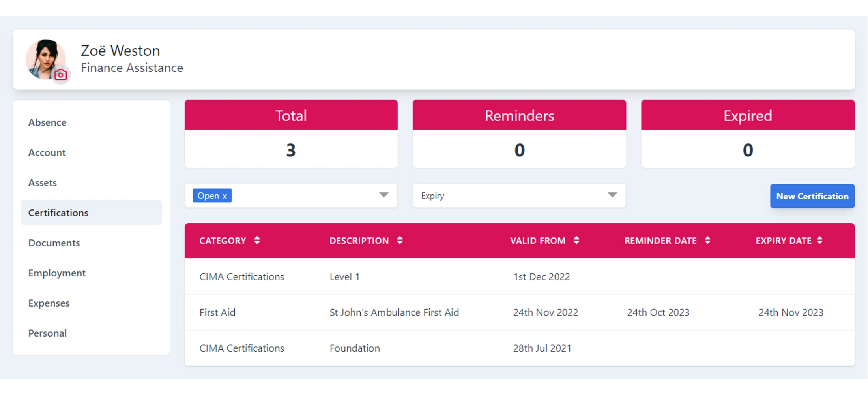Sort by Category column arrows
Image resolution: width=868 pixels, height=395 pixels.
pyautogui.click(x=257, y=241)
